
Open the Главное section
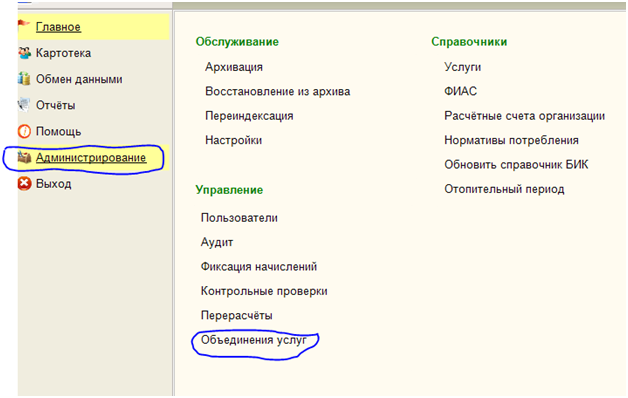point(58,27)
